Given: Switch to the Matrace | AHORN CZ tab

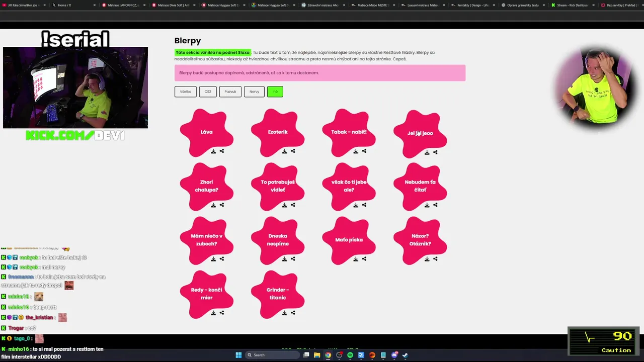Looking at the screenshot, I should point(123,5).
